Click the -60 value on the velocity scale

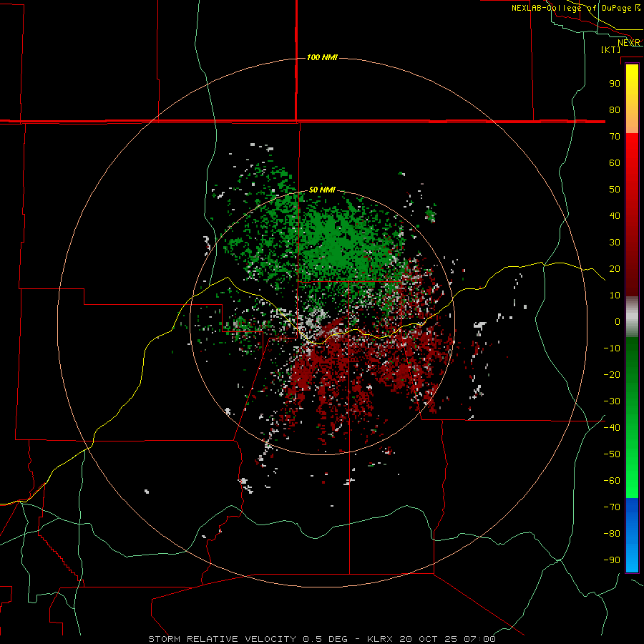(612, 481)
